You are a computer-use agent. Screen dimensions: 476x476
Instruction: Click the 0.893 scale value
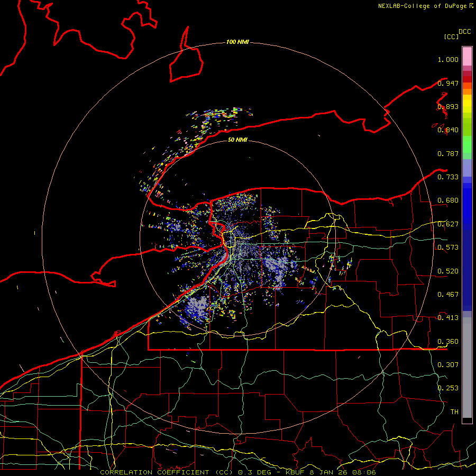pyautogui.click(x=448, y=106)
